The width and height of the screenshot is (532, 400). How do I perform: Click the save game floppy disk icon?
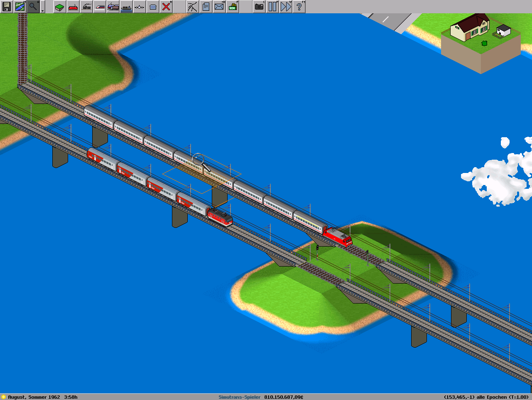[x=7, y=7]
